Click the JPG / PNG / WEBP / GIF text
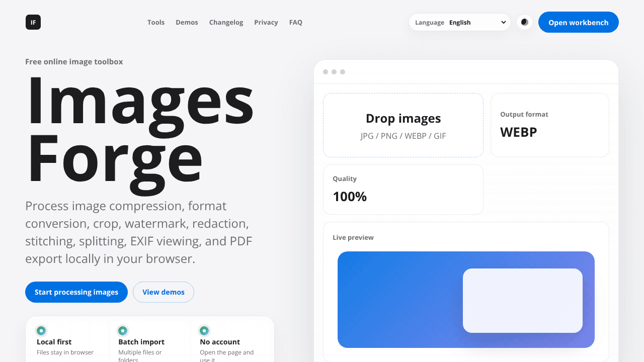644x362 pixels. (403, 136)
